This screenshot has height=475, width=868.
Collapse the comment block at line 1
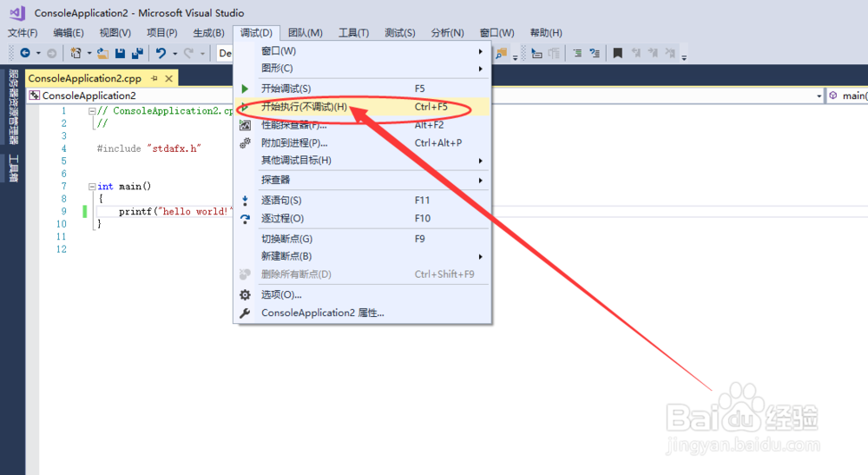[x=92, y=111]
